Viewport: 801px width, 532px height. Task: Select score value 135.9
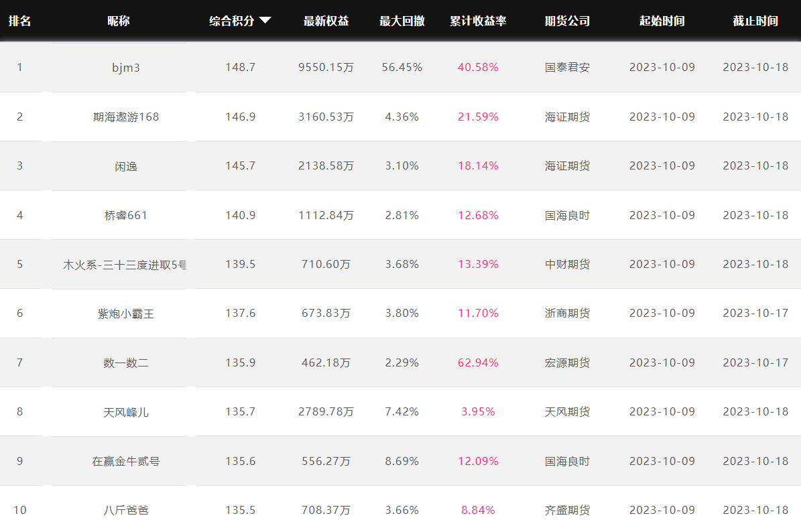(x=240, y=363)
